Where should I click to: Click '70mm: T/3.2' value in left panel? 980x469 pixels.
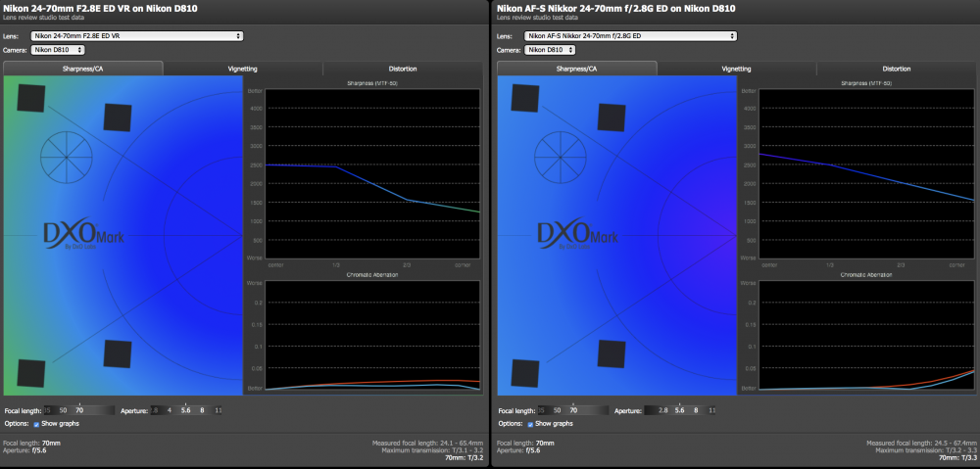(465, 457)
